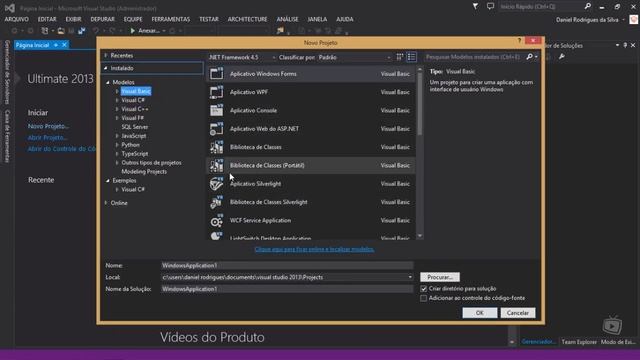Viewport: 640px width, 360px height.
Task: Expand the Recentes section
Action: coord(106,55)
